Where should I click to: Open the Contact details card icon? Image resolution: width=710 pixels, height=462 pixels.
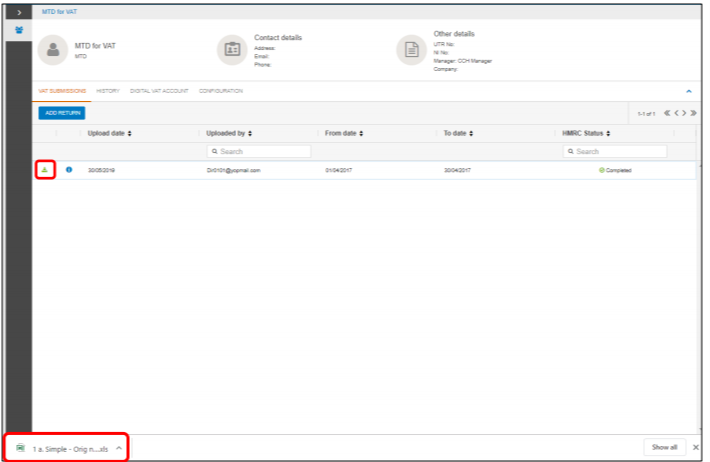[x=232, y=50]
